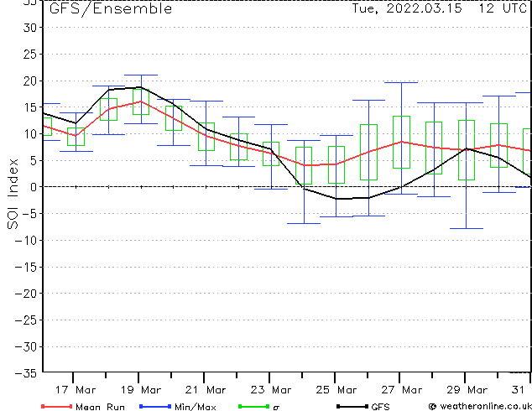
Task: Click the 'GFS/Ensemble' chart title
Action: point(111,9)
